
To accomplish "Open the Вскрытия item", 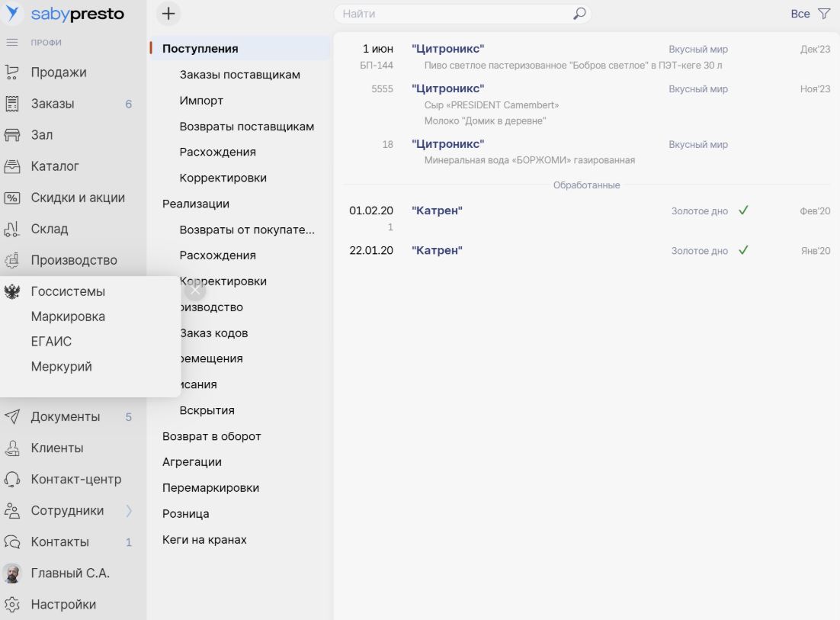I will 207,410.
